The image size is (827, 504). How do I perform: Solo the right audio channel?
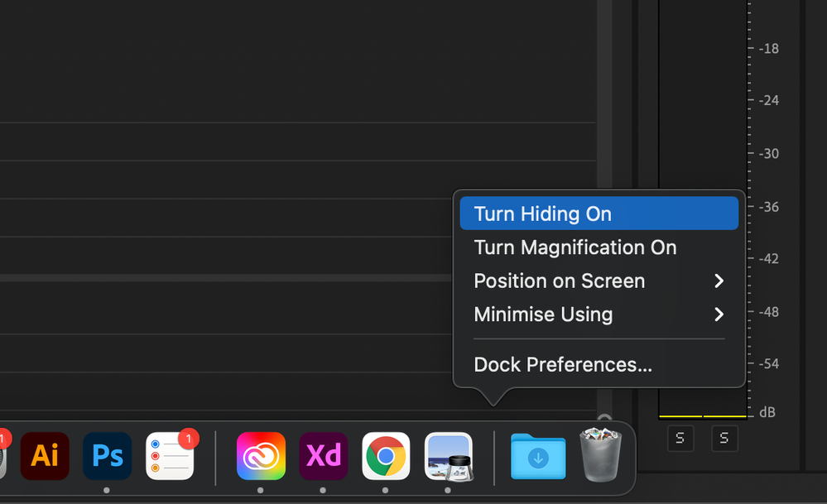pyautogui.click(x=724, y=439)
